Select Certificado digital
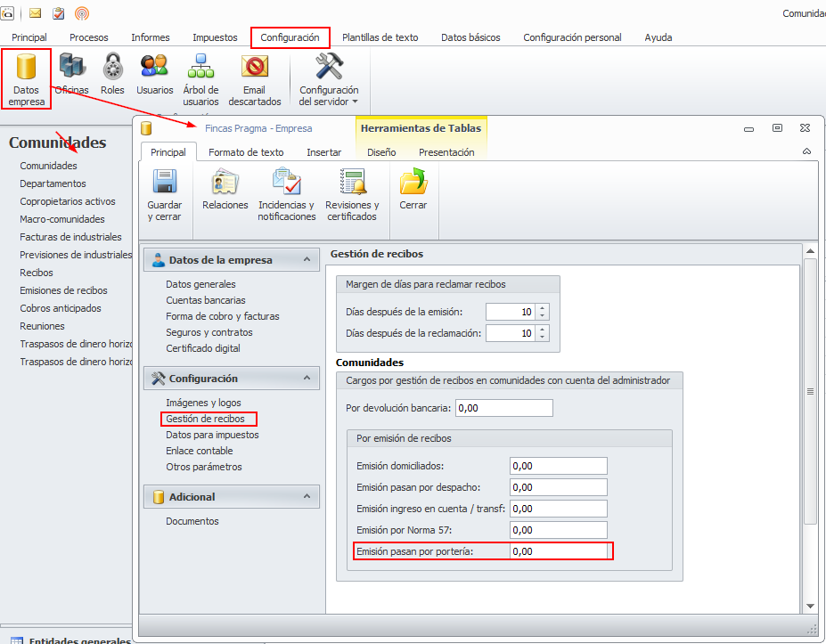 [x=203, y=348]
